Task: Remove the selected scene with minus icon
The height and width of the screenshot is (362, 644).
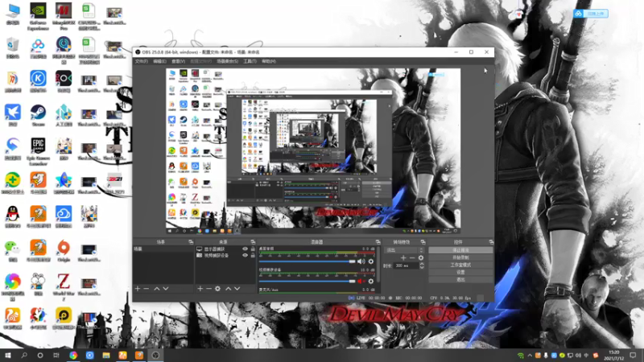Action: pyautogui.click(x=147, y=289)
